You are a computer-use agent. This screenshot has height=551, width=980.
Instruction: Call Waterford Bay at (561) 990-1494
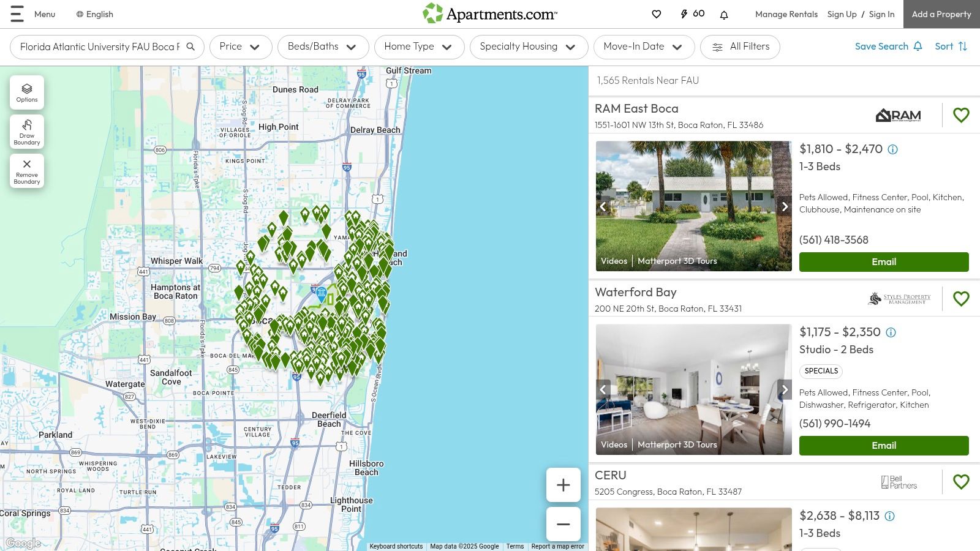[834, 424]
